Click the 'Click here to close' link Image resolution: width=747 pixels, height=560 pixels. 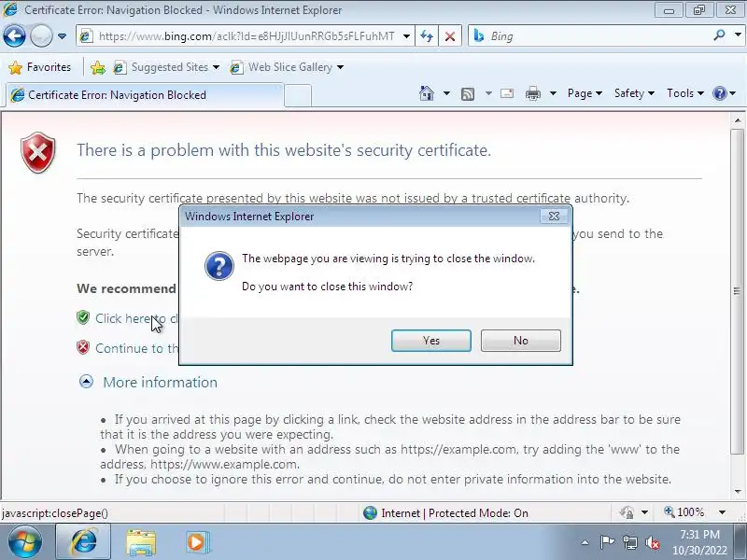136,318
